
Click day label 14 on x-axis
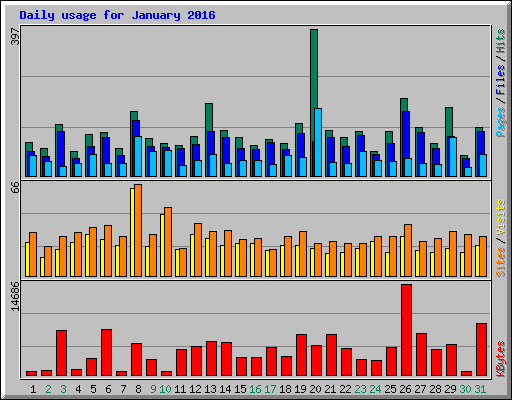(x=225, y=389)
